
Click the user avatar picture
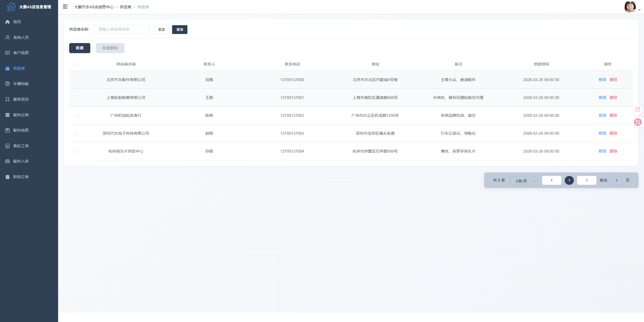click(x=630, y=7)
